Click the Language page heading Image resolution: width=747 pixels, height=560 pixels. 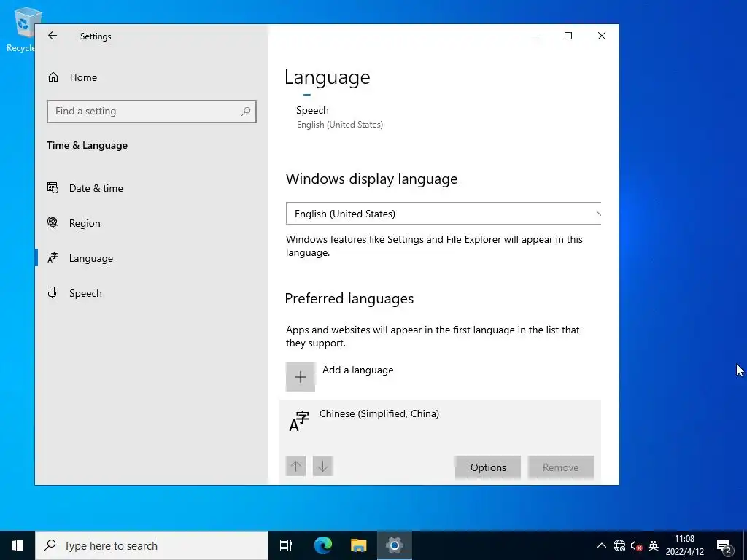328,77
